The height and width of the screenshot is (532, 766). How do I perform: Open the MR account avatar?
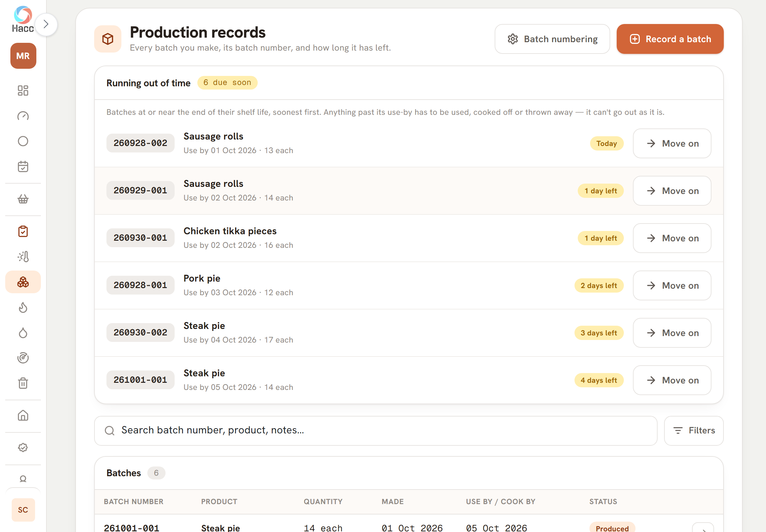coord(23,56)
